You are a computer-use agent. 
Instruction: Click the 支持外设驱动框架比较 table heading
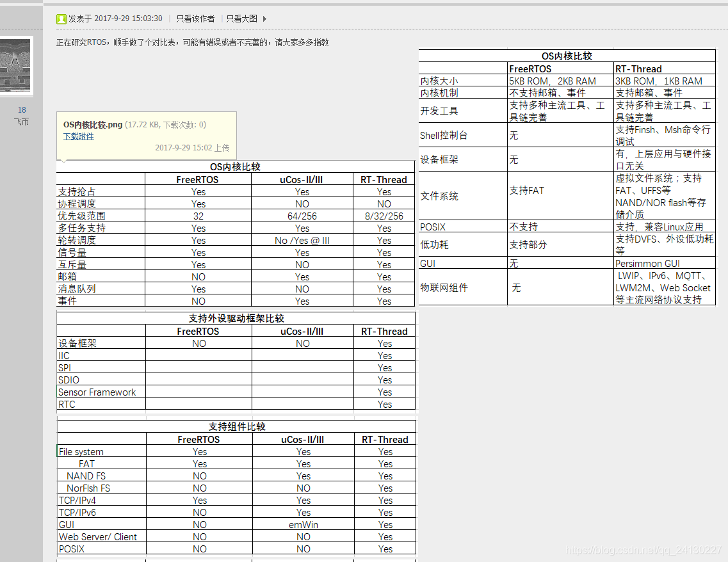click(236, 318)
